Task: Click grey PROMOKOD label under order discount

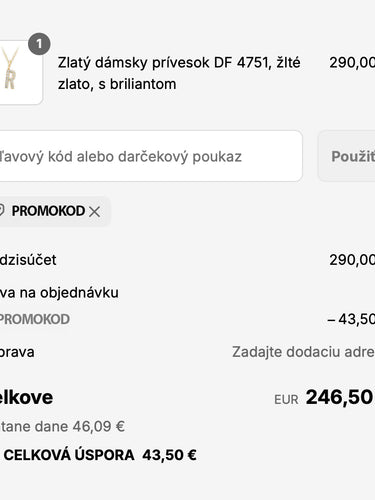Action: click(x=35, y=319)
